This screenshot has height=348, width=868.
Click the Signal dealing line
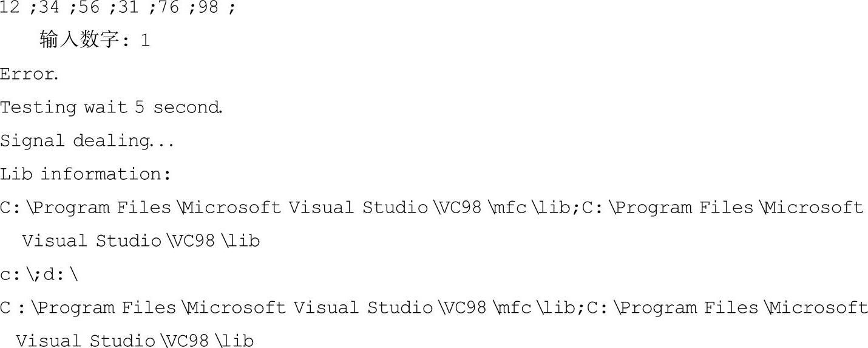(87, 141)
